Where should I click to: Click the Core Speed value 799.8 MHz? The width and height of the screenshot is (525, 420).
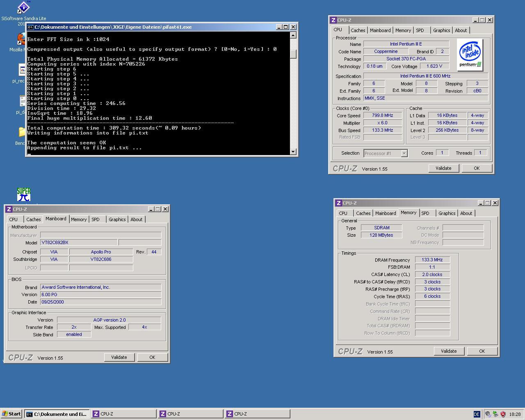tap(383, 116)
